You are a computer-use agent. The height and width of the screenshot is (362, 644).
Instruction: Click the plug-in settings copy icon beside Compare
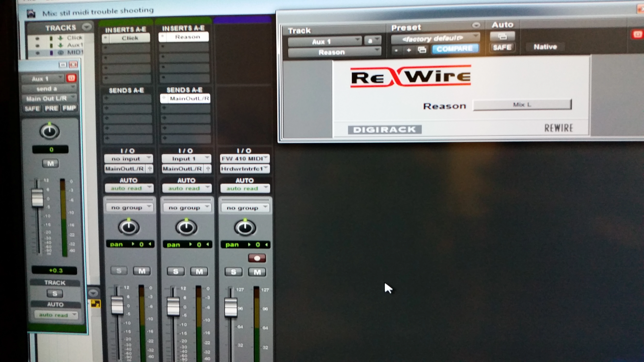[422, 50]
